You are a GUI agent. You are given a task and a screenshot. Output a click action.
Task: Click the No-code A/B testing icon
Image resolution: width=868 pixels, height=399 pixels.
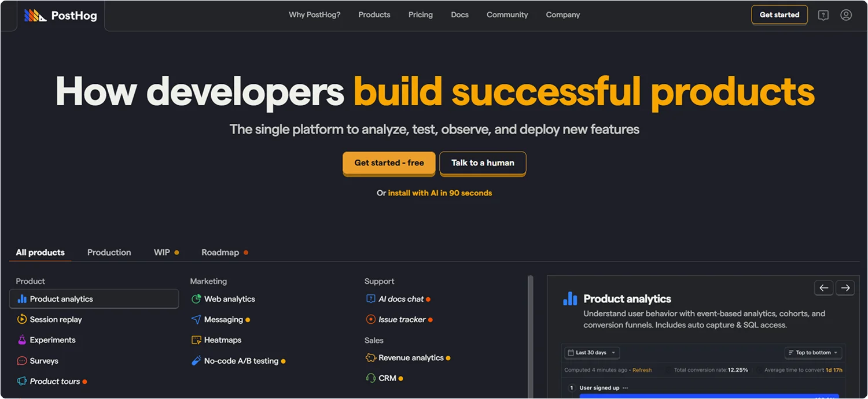click(x=196, y=361)
